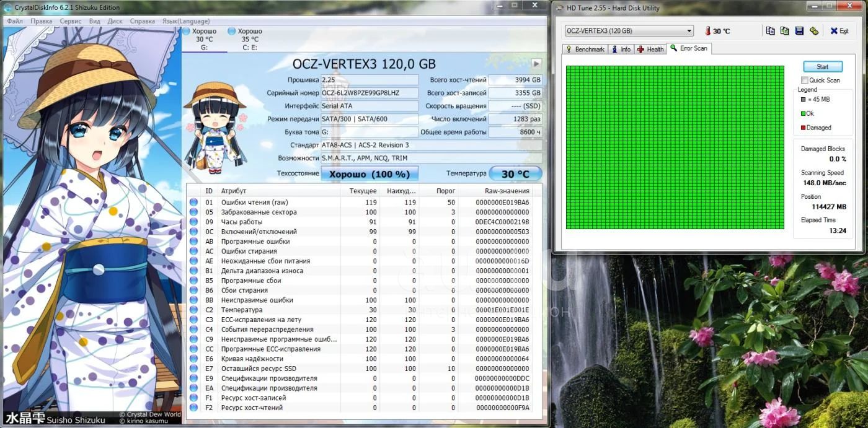Click the Scanning Speed value 148.0 MB/sec

pos(825,183)
